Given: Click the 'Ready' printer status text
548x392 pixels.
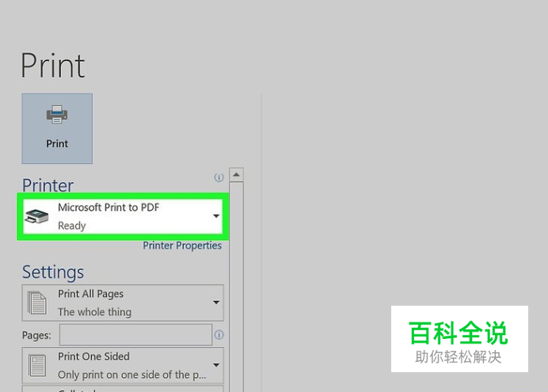Looking at the screenshot, I should (x=71, y=226).
